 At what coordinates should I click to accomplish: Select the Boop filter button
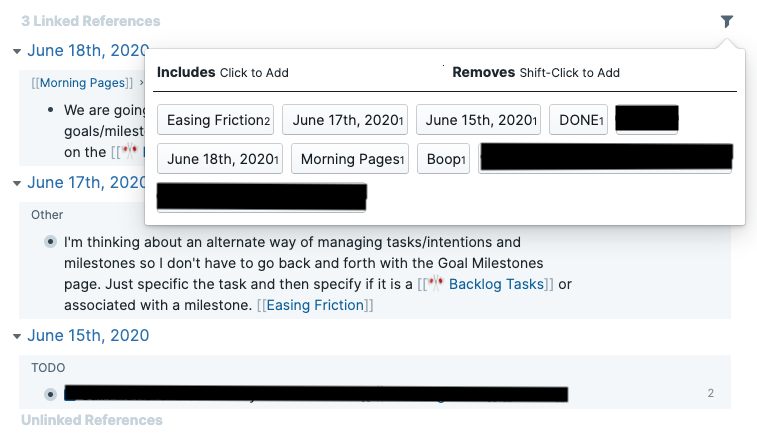pos(443,159)
